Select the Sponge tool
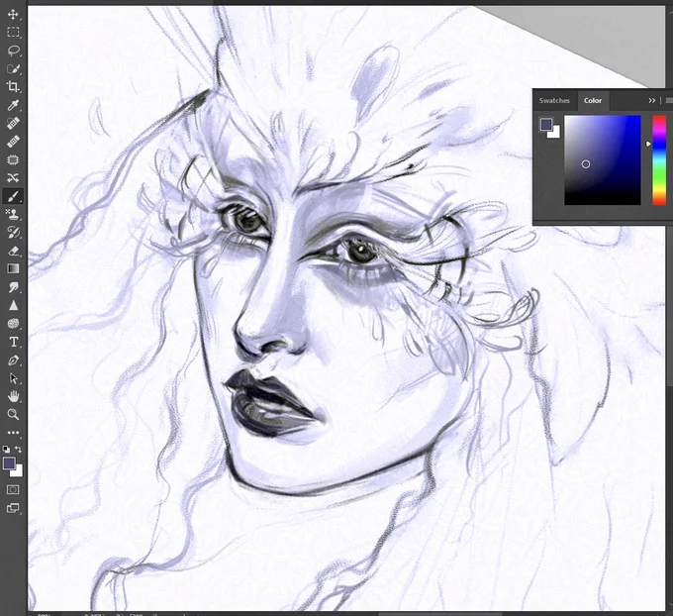 [x=13, y=324]
